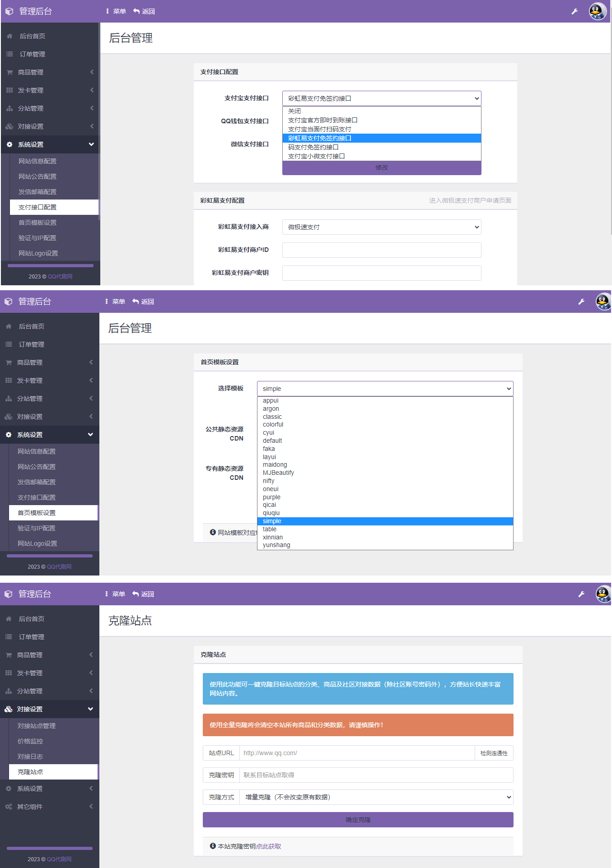Click the info icon beside 网站模板对应 note
Image resolution: width=612 pixels, height=868 pixels.
213,532
